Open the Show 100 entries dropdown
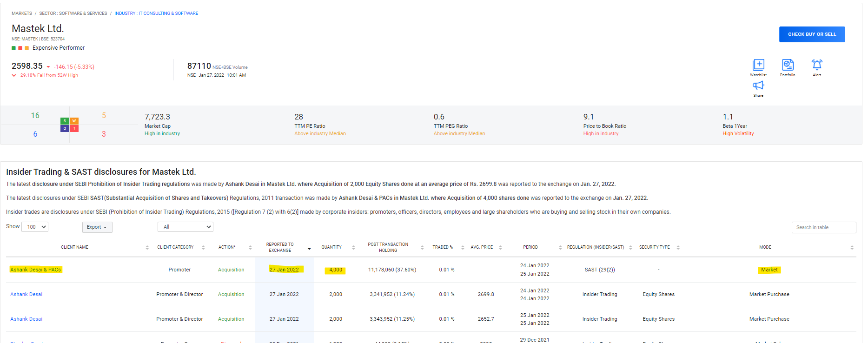 coord(35,227)
